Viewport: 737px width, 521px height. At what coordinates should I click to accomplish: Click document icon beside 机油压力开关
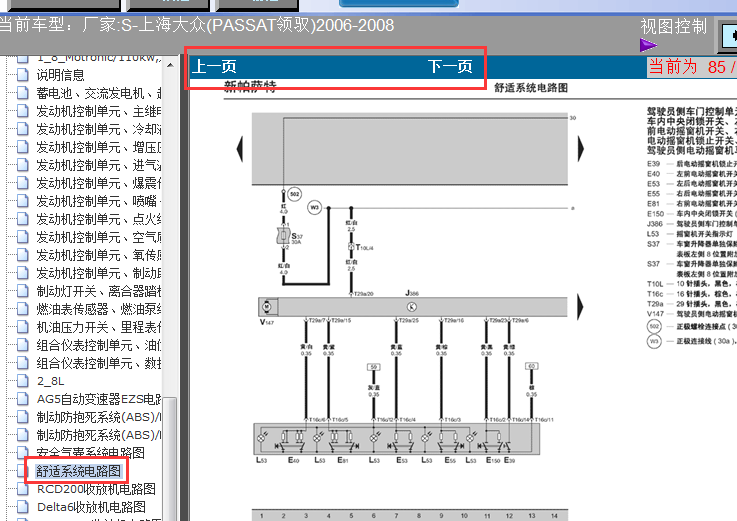(x=23, y=327)
